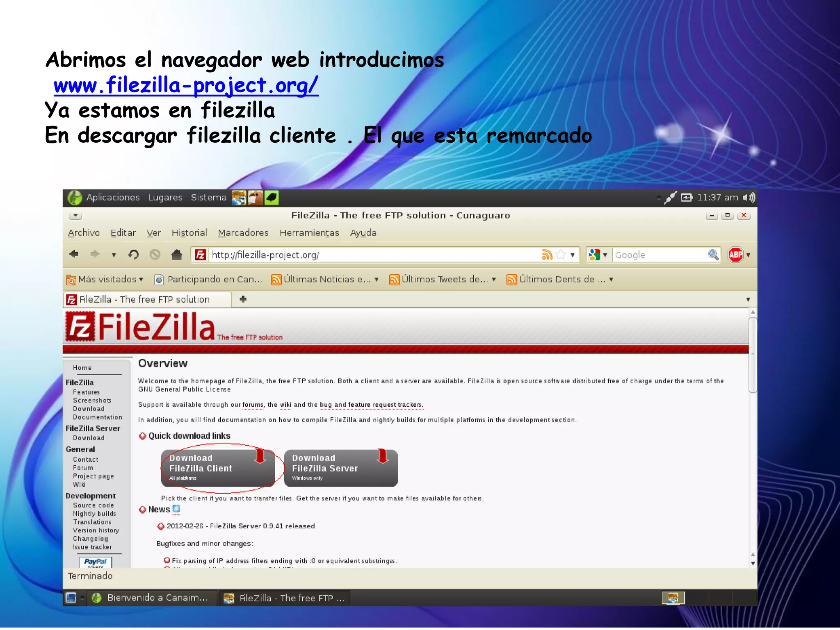Open Changelog in the sidebar
This screenshot has height=630, width=840.
90,539
